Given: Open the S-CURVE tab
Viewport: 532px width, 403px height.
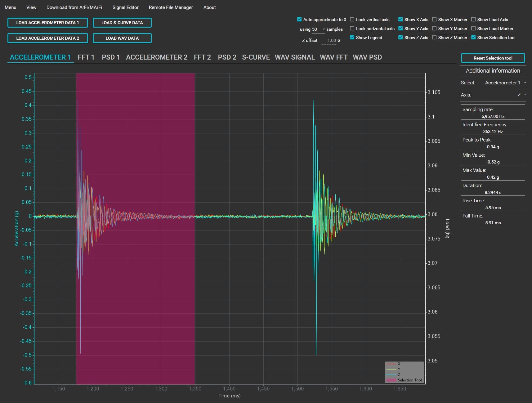Looking at the screenshot, I should [x=256, y=57].
